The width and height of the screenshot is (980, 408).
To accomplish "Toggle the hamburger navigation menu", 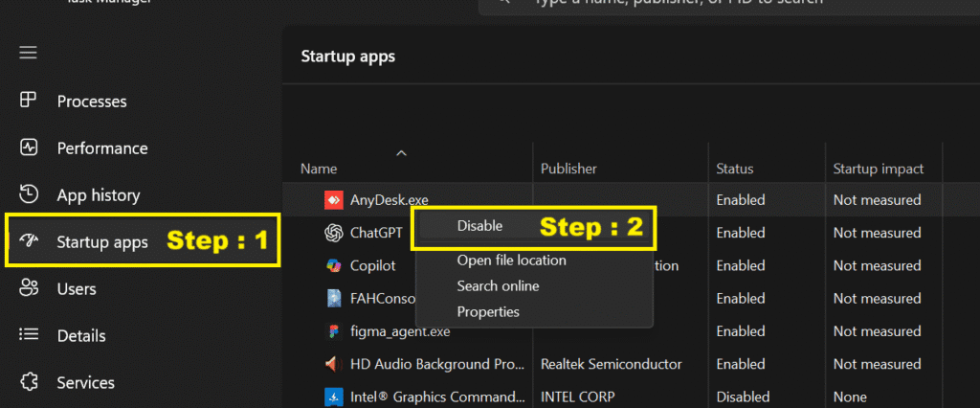I will tap(28, 53).
